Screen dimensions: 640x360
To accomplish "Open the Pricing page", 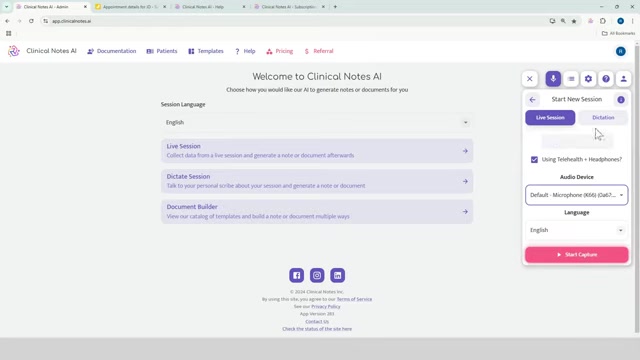I will 280,51.
